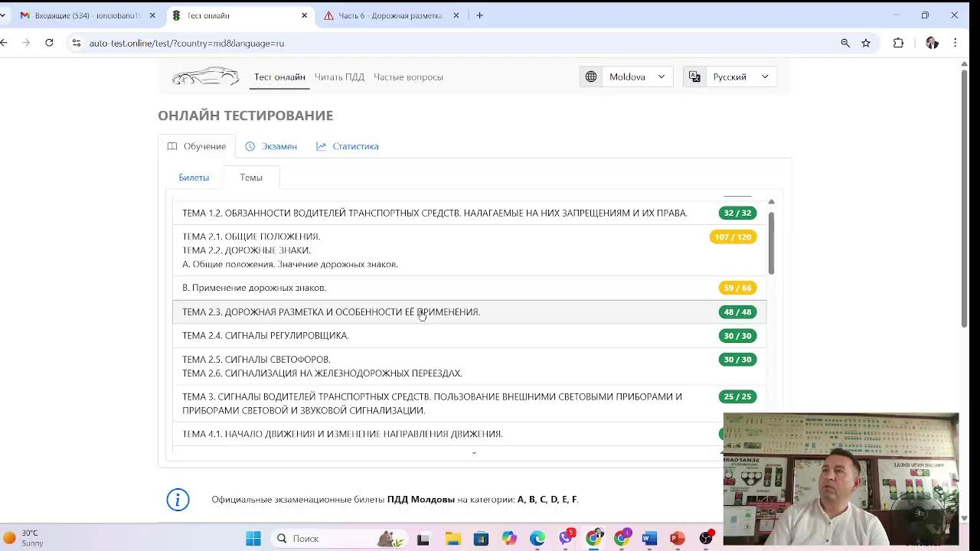Open Copilot from the taskbar
The image size is (980, 551).
(509, 538)
